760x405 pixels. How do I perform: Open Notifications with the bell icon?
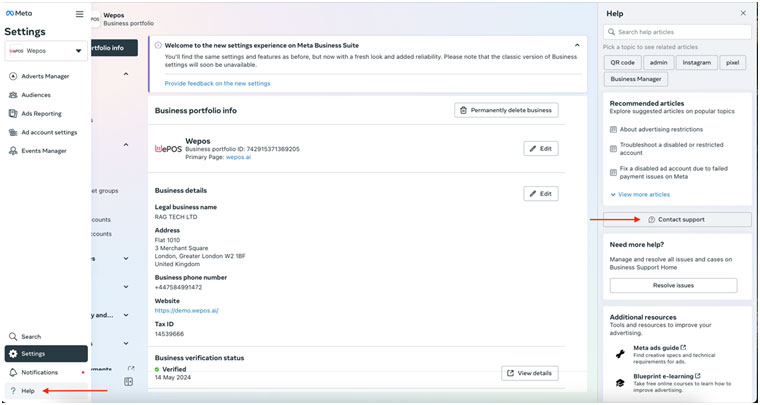coord(46,372)
